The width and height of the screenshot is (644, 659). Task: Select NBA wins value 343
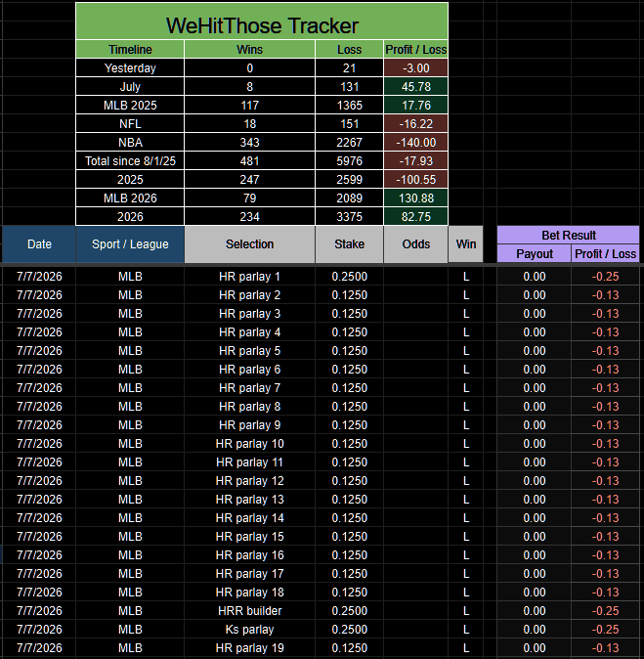249,142
